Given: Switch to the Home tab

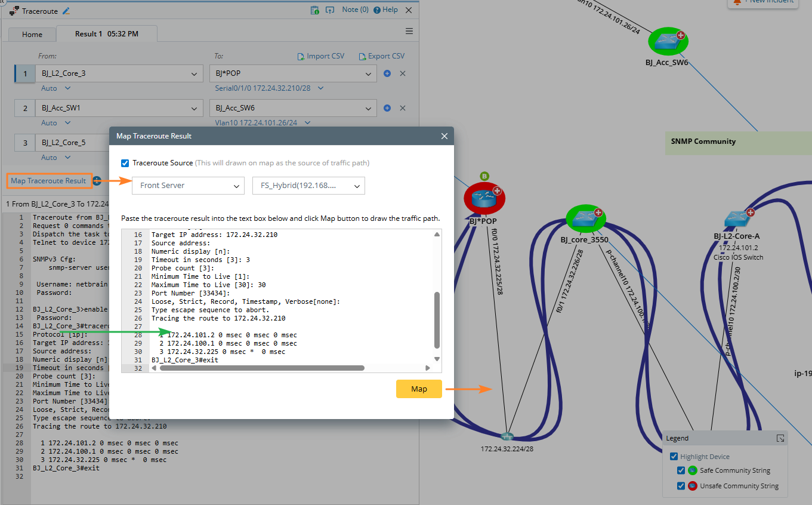Looking at the screenshot, I should click(x=32, y=35).
